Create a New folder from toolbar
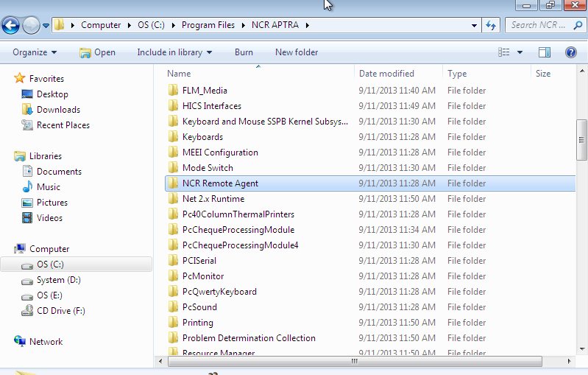 pyautogui.click(x=297, y=52)
